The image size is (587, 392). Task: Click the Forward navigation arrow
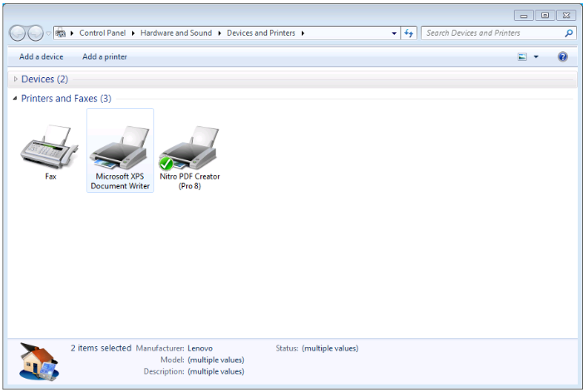pyautogui.click(x=36, y=33)
